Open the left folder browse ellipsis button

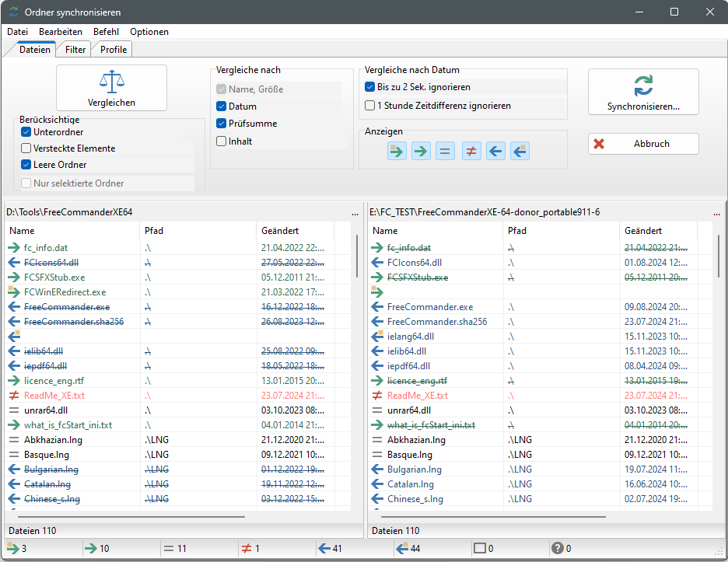point(355,212)
